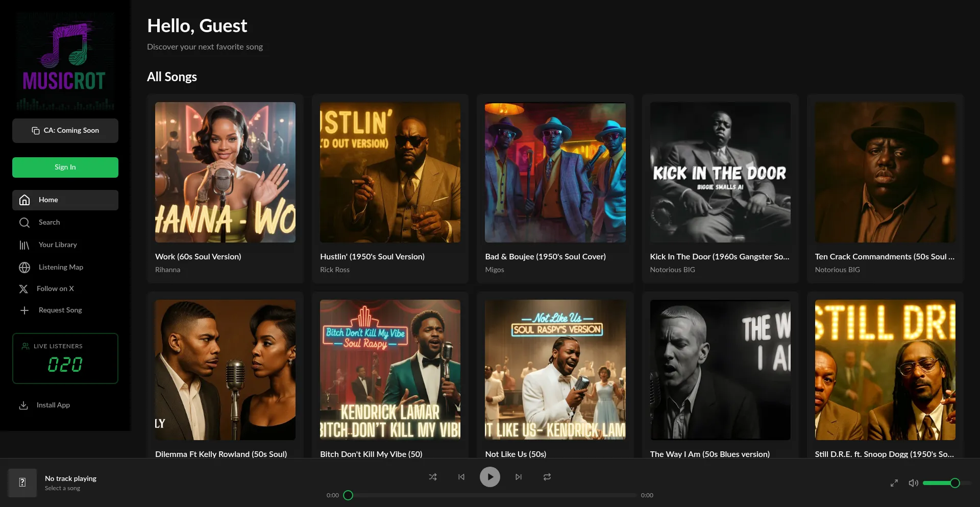Click the CA: Coming Soon button
This screenshot has width=980, height=507.
tap(65, 131)
